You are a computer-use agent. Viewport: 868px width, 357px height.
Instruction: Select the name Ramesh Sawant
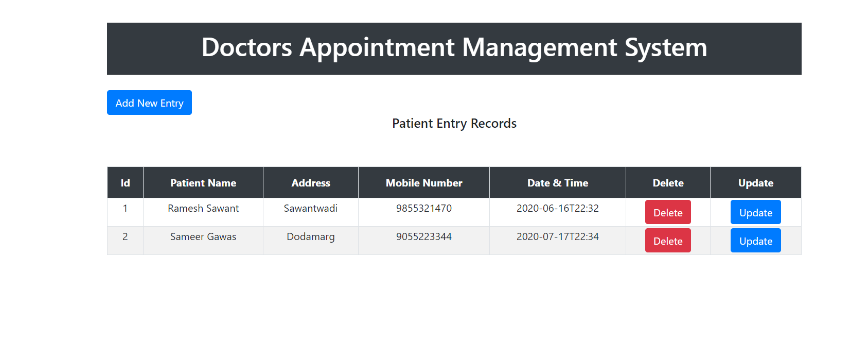[203, 208]
